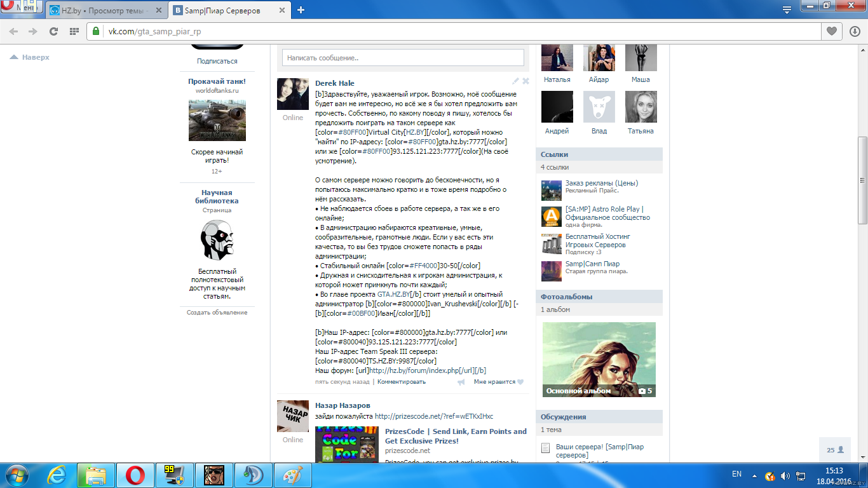The image size is (868, 488).
Task: Open Назар Назаров's profile name link
Action: click(342, 405)
